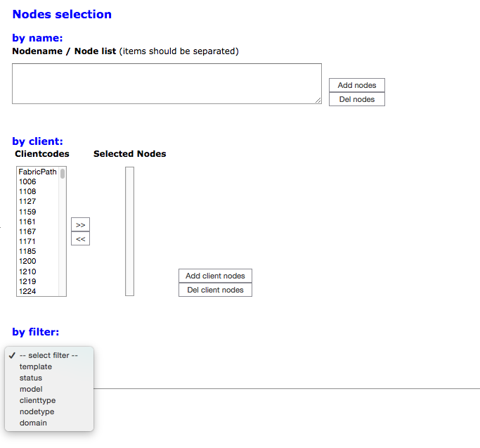Select clientcode 1224 in the list
Screen dimensions: 480x448
27,291
